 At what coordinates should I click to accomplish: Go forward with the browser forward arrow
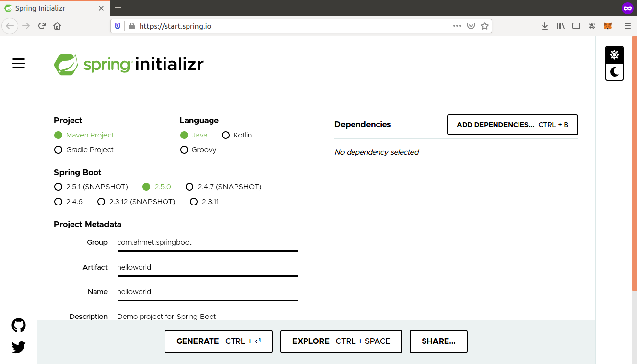click(26, 26)
